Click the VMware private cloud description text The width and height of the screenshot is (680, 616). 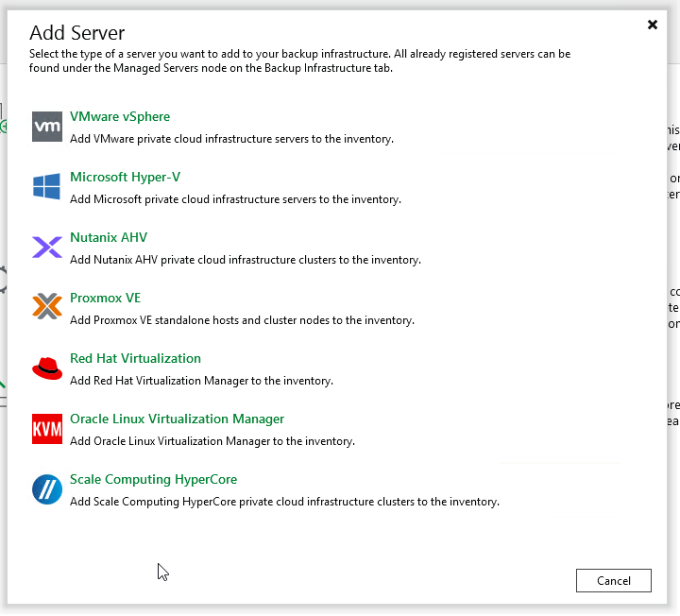click(x=231, y=139)
